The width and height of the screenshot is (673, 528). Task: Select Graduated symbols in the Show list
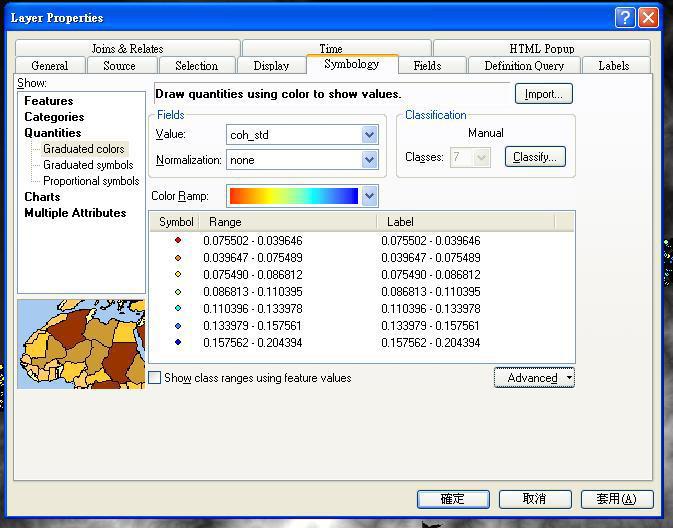coord(88,165)
